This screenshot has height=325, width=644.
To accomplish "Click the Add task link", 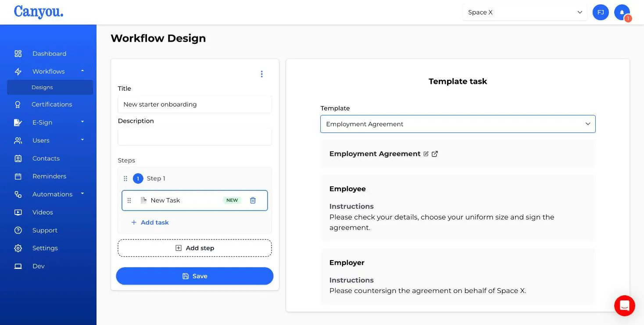I will click(150, 222).
